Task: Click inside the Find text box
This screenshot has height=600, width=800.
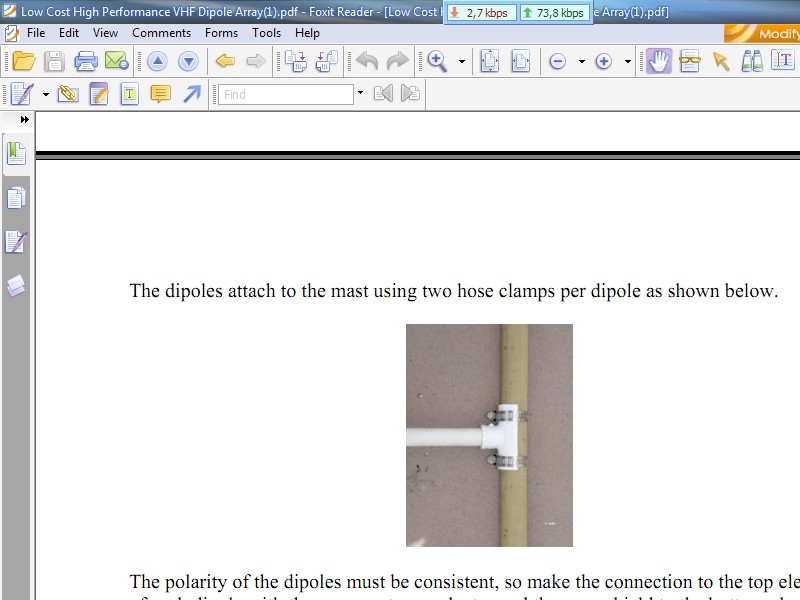Action: (286, 94)
